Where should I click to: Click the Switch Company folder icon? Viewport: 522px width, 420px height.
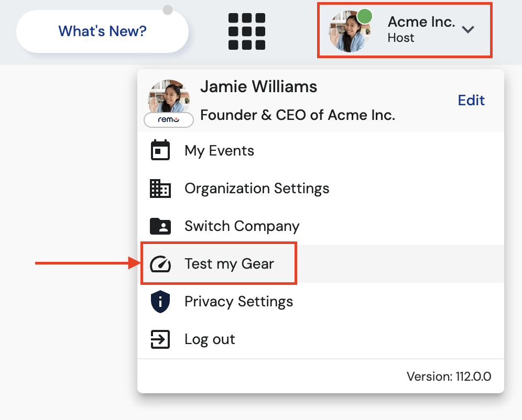point(160,226)
